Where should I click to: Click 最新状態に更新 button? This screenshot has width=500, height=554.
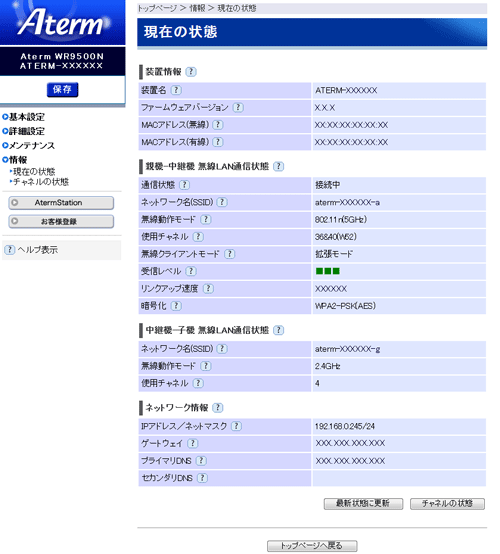point(363,503)
